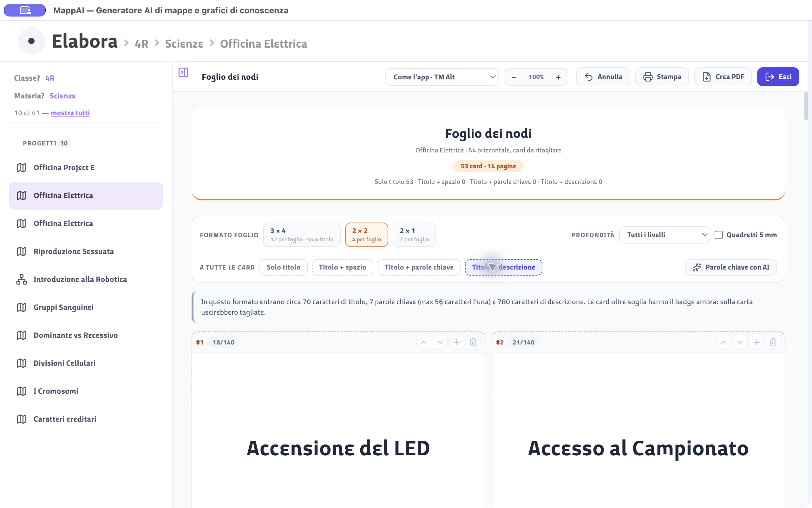Click the Stampa button
This screenshot has width=812, height=508.
[x=662, y=77]
